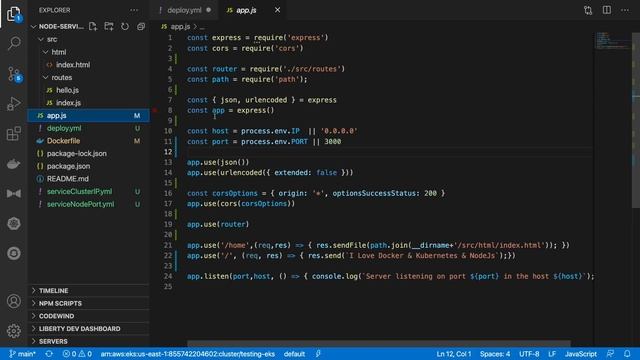Toggle breakpoint dot on line 8

tap(155, 110)
